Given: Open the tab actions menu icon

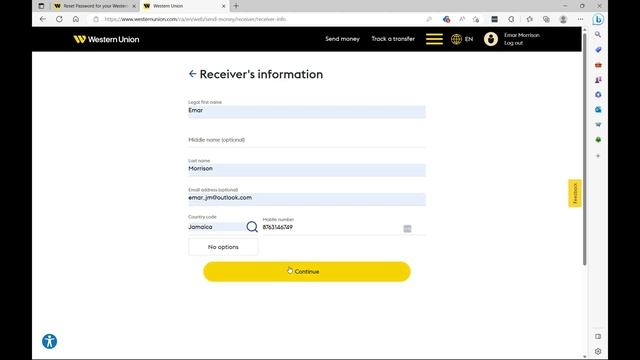Looking at the screenshot, I should 41,6.
